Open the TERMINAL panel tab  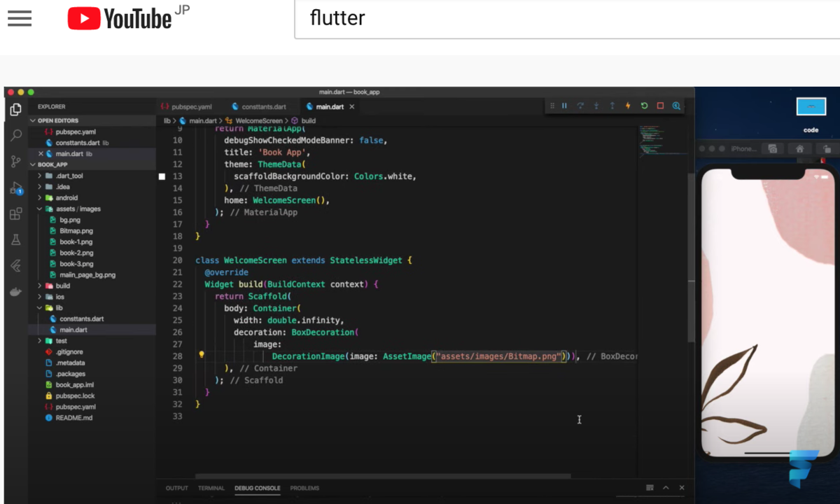pyautogui.click(x=211, y=488)
